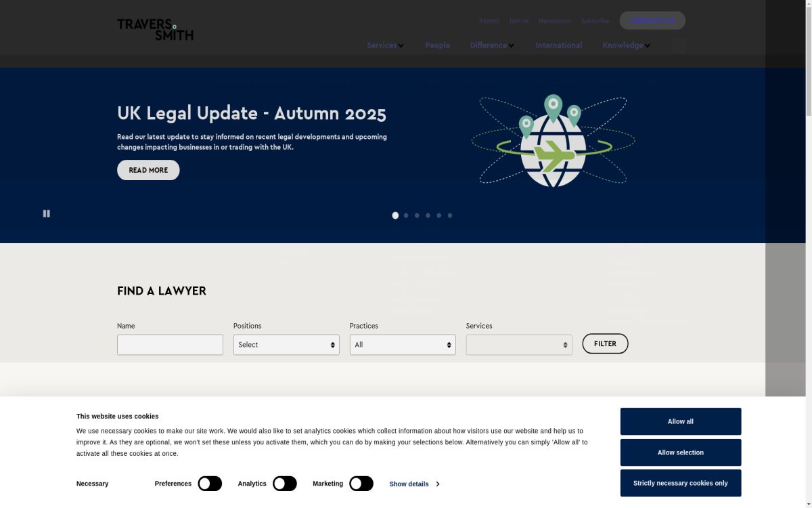Click the Allow all cookies button
This screenshot has height=508, width=812.
pos(680,421)
